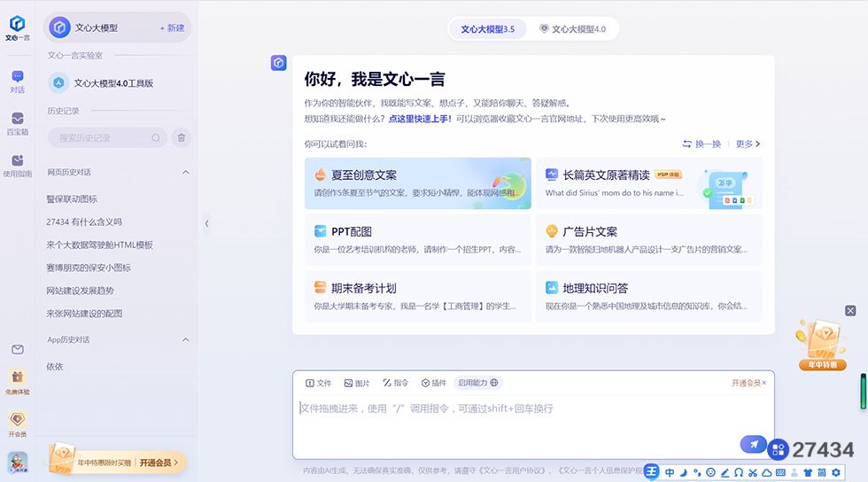This screenshot has width=868, height=482.
Task: Select the 期末备考计划 suggestion card
Action: point(417,297)
